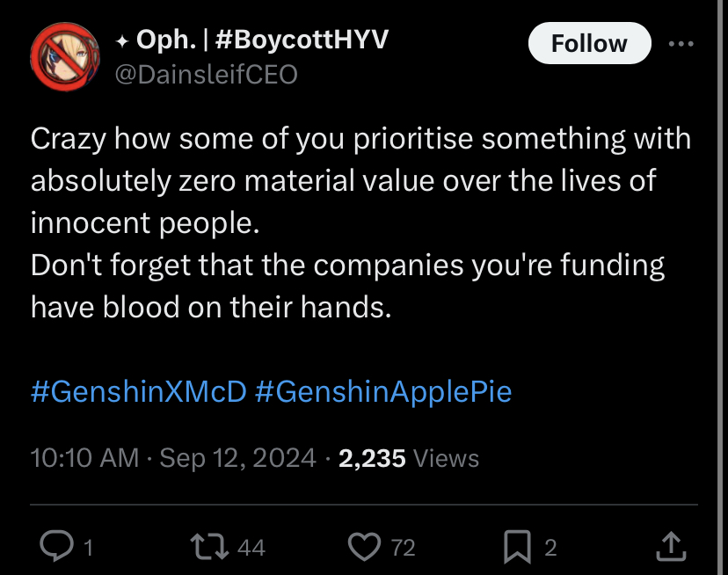The image size is (728, 575).
Task: Click the Sep 12, 2024 date
Action: coord(239,458)
